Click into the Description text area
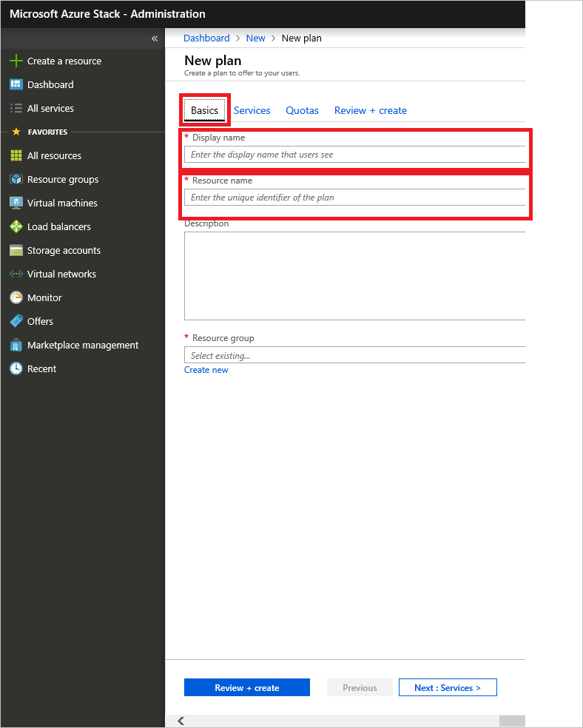The height and width of the screenshot is (728, 583). [x=354, y=276]
